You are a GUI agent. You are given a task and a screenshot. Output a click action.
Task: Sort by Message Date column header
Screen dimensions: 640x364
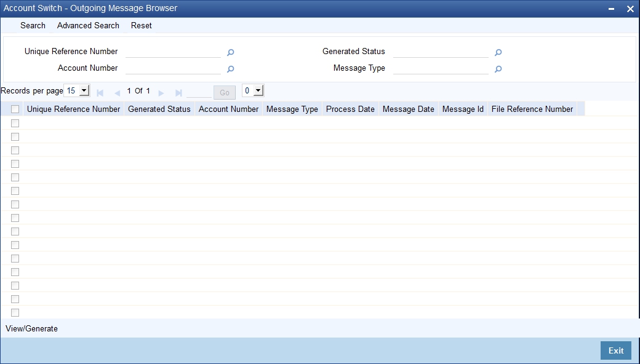pyautogui.click(x=409, y=109)
